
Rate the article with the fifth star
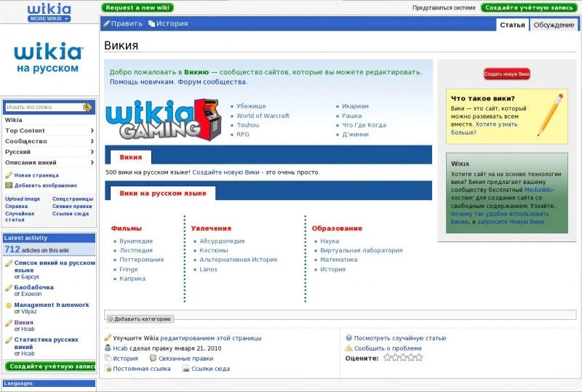click(419, 358)
